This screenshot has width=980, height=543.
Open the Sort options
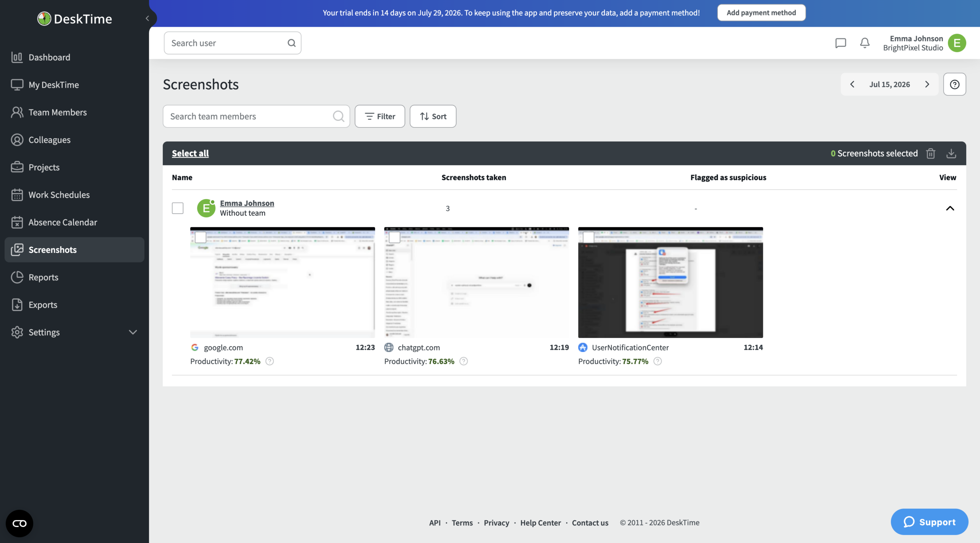click(433, 116)
